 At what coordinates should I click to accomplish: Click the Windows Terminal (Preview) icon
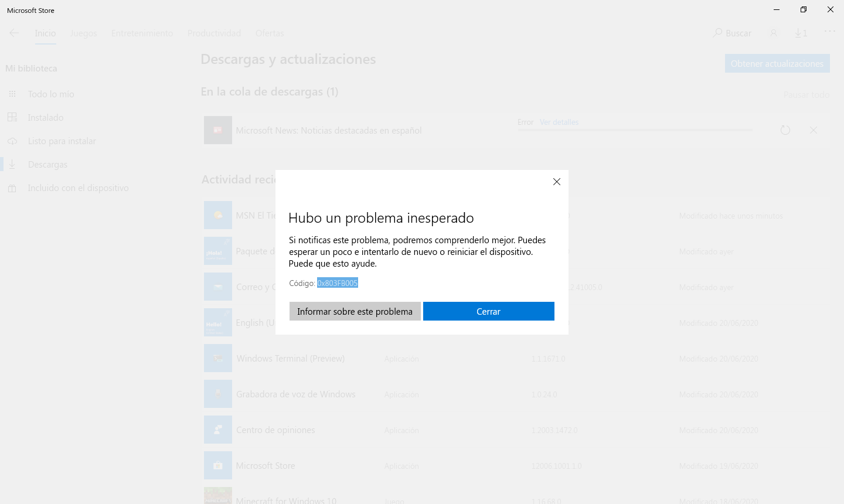click(x=218, y=358)
